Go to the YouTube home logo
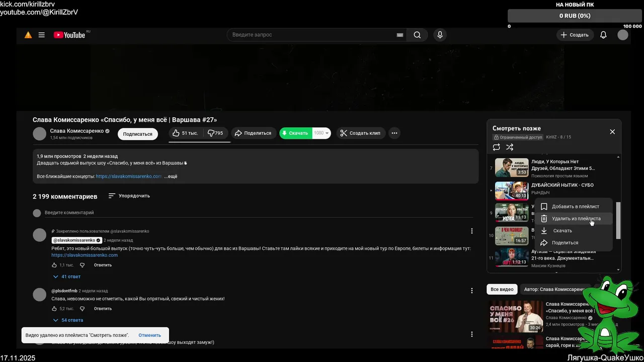644x362 pixels. tap(69, 35)
